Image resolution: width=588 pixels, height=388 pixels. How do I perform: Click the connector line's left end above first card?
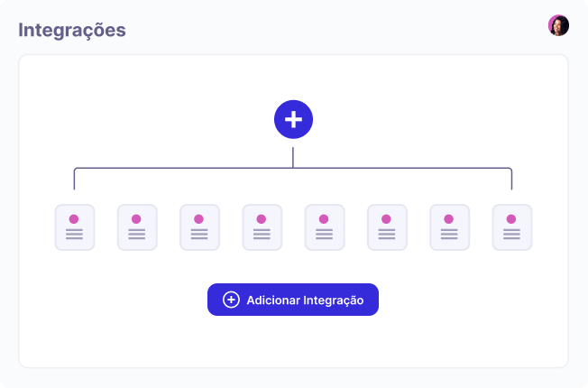pyautogui.click(x=74, y=180)
